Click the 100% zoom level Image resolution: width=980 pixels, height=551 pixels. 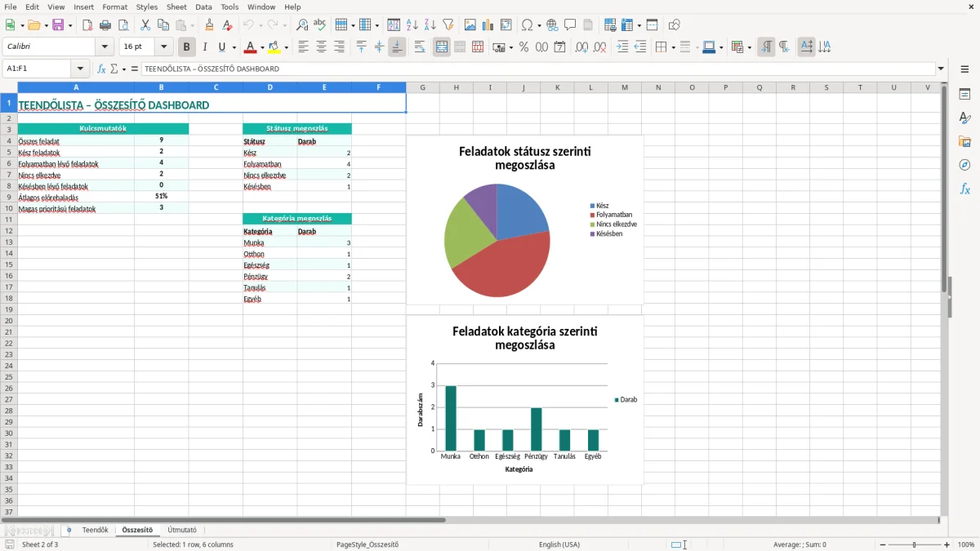pyautogui.click(x=966, y=544)
